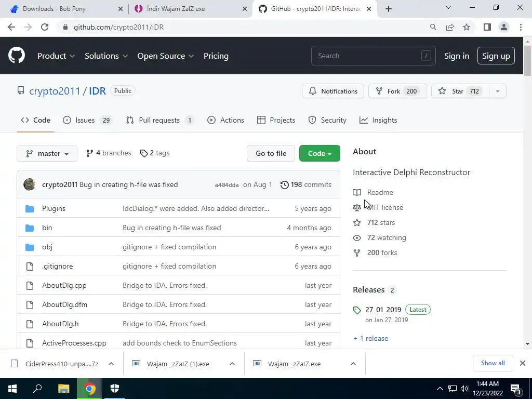Expand the Star list dropdown arrow
532x399 pixels.
coord(497,91)
